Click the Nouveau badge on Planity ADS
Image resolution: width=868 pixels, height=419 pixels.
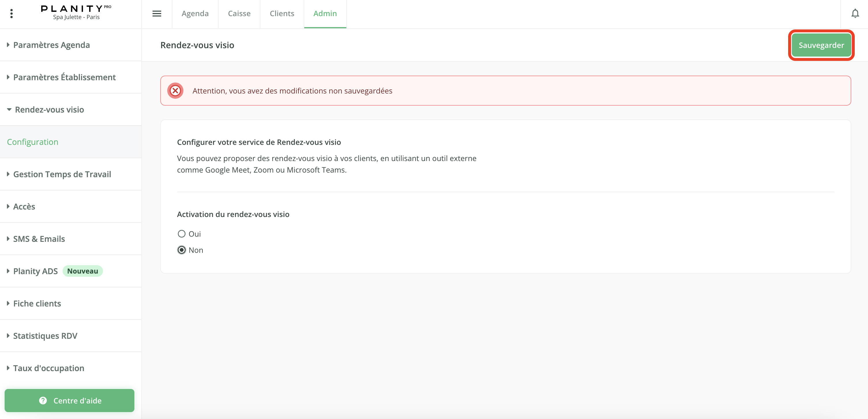tap(82, 271)
